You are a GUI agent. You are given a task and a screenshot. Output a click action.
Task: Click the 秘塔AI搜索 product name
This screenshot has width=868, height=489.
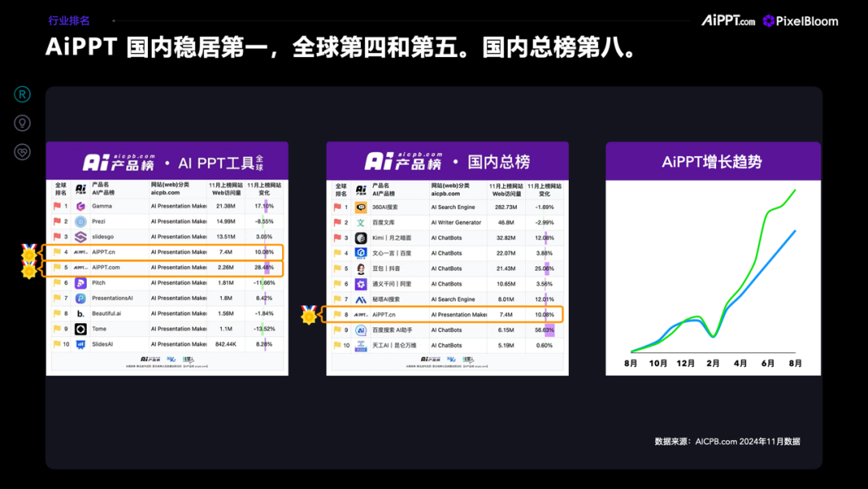386,300
